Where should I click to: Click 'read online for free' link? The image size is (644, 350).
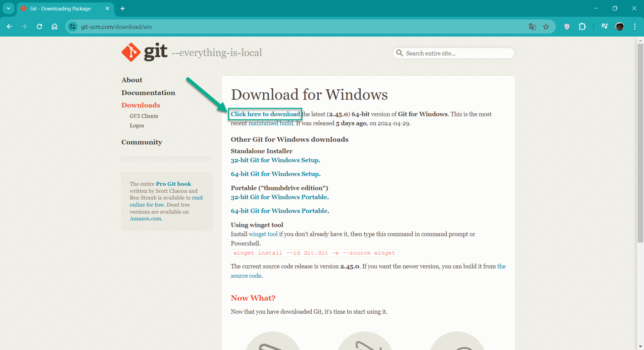(x=166, y=201)
